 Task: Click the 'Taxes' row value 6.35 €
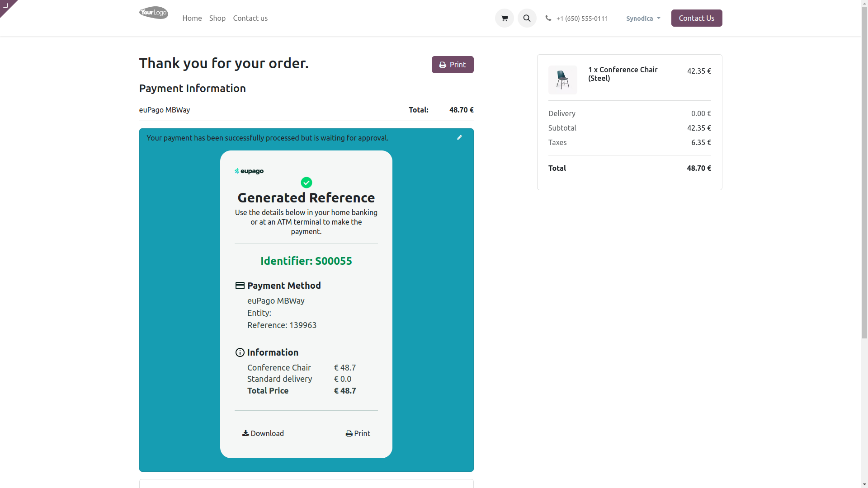701,142
